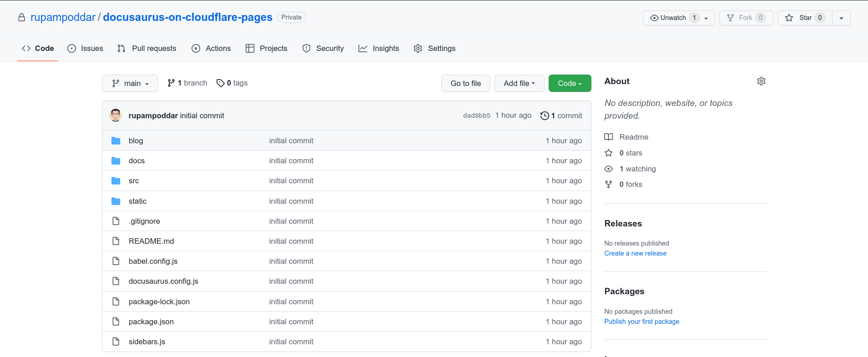Open the main branch dropdown

coord(130,84)
